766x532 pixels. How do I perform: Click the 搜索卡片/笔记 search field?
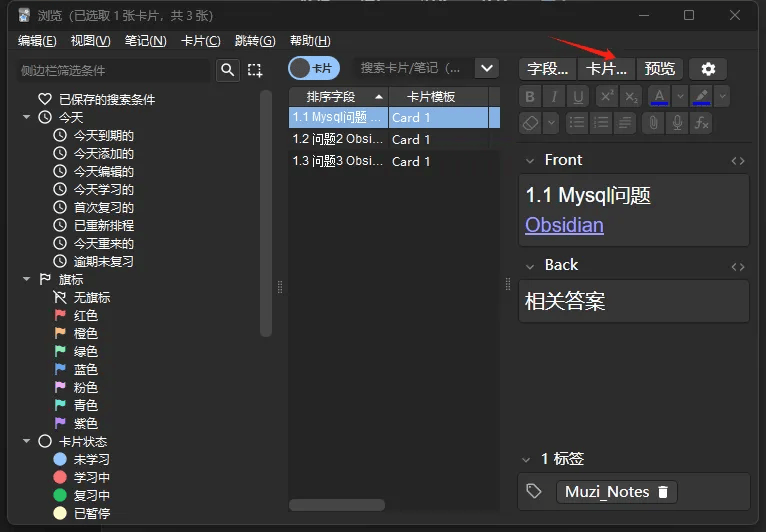pos(413,68)
